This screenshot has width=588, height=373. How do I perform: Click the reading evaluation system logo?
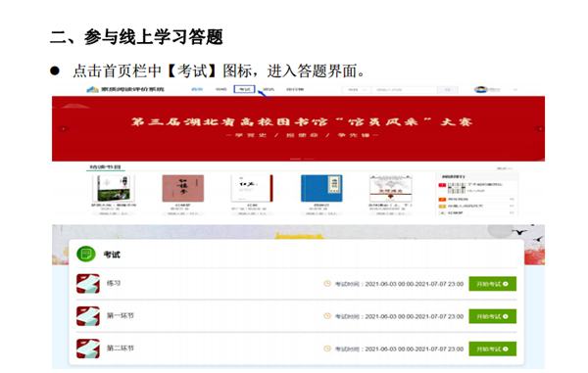pyautogui.click(x=125, y=89)
